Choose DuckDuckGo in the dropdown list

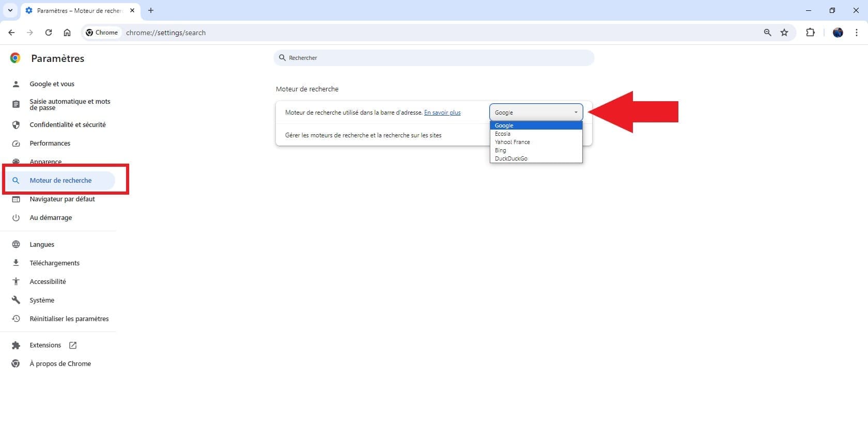click(536, 158)
